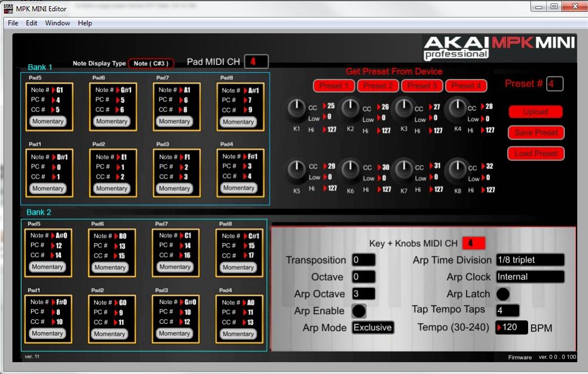
Task: Click the Bank 1 label
Action: [40, 67]
